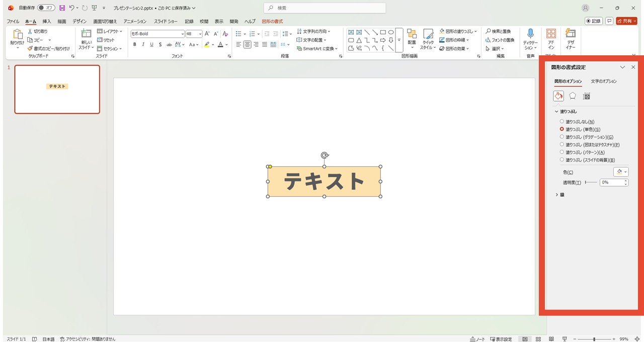This screenshot has height=342, width=644.
Task: Choose 塗りつぶし (パターン) fill option
Action: [562, 152]
